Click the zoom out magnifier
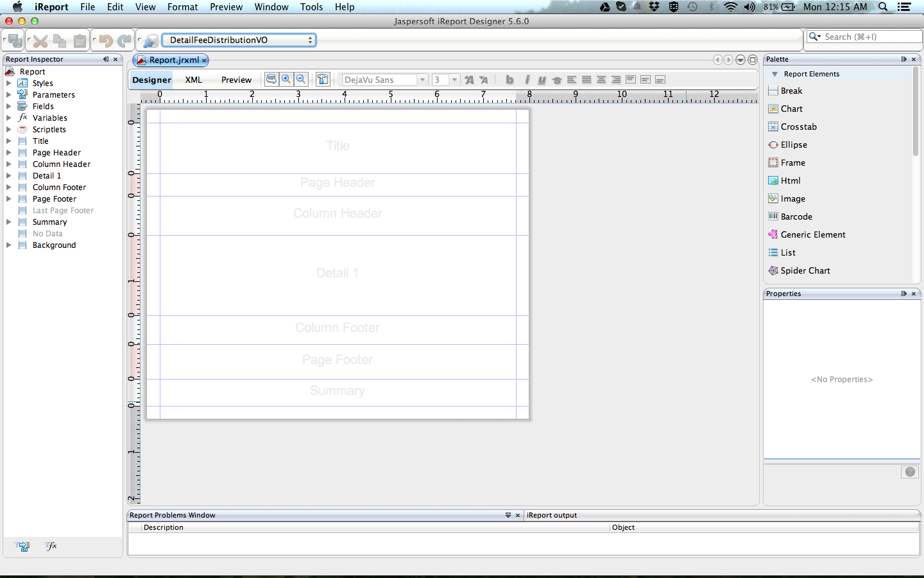 pyautogui.click(x=301, y=79)
